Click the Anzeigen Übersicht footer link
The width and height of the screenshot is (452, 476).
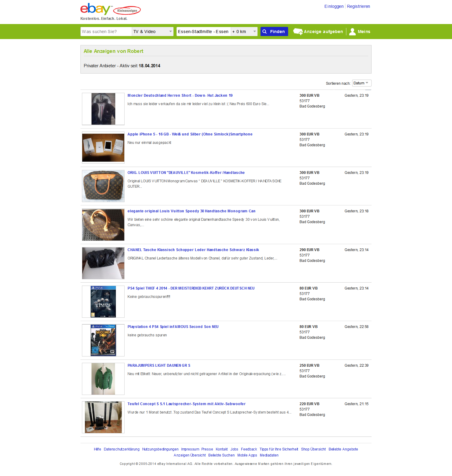(x=190, y=455)
